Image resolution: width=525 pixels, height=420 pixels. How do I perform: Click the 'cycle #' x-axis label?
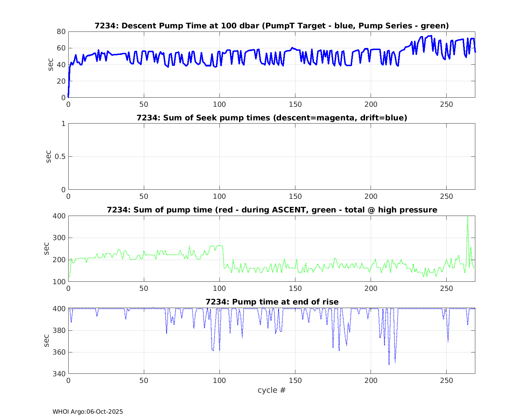coord(272,390)
